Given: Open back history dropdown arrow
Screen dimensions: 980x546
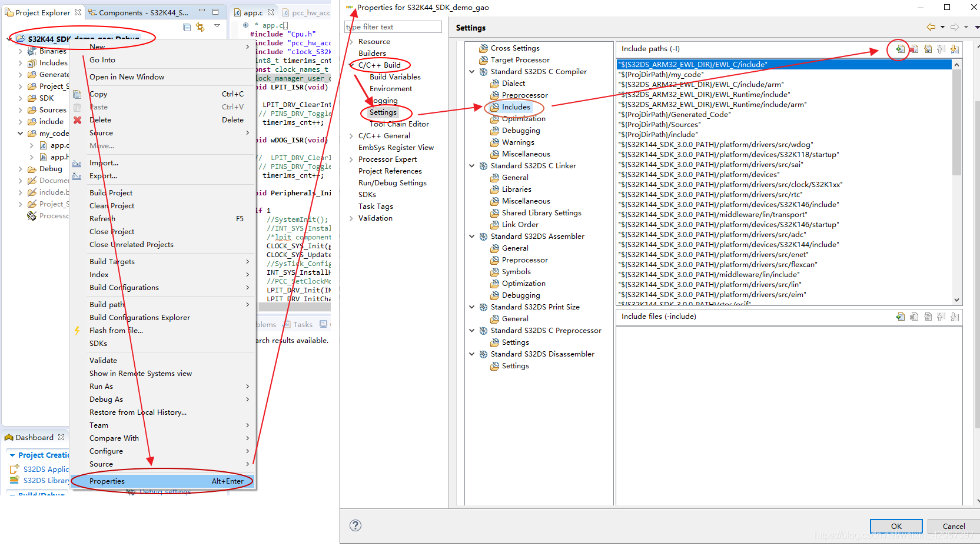Looking at the screenshot, I should [942, 27].
